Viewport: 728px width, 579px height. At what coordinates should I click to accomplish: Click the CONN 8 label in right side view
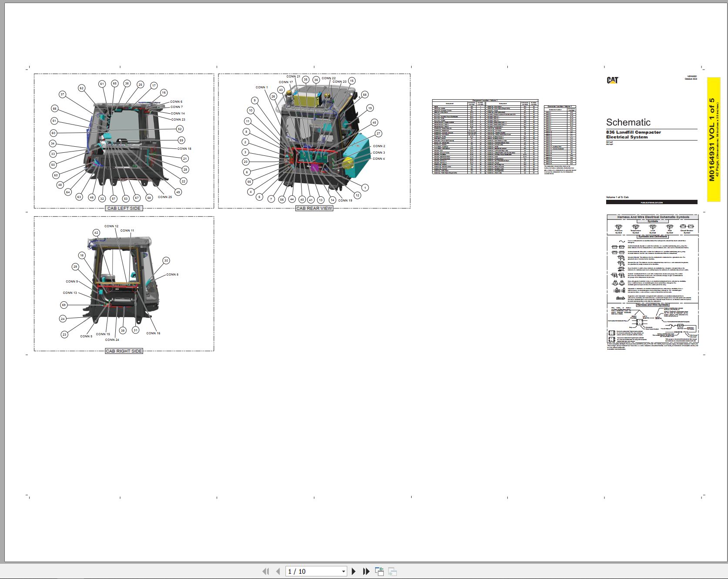[172, 274]
